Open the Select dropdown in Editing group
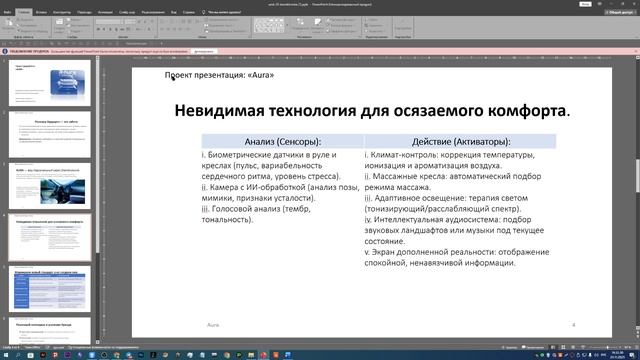Viewport: 640px width, 360px height. point(374,31)
